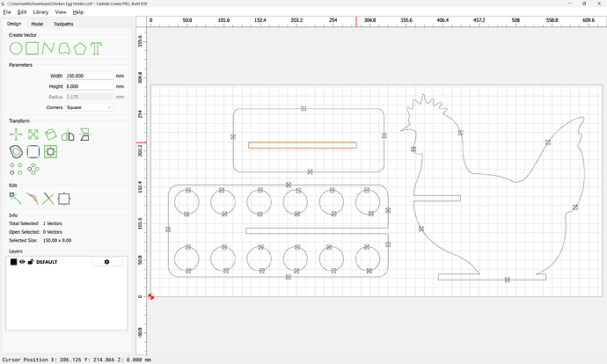The image size is (607, 364).
Task: Select the Node Edit tool
Action: point(15,199)
